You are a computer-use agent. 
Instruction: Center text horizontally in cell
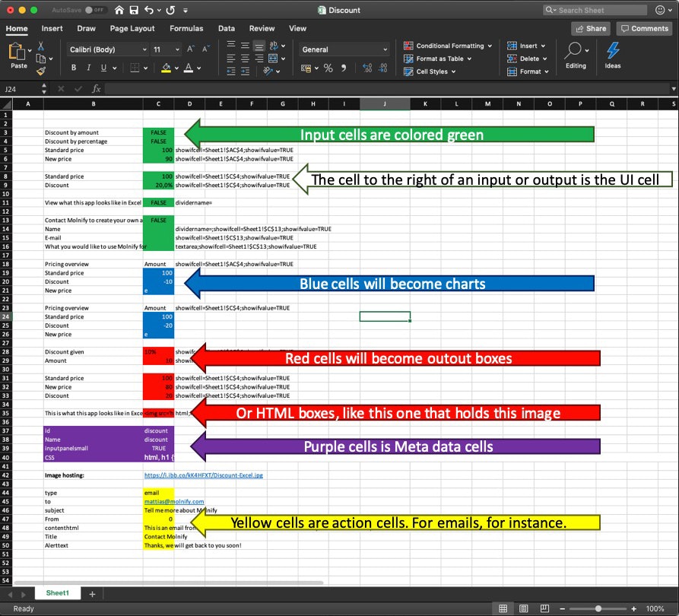click(245, 58)
